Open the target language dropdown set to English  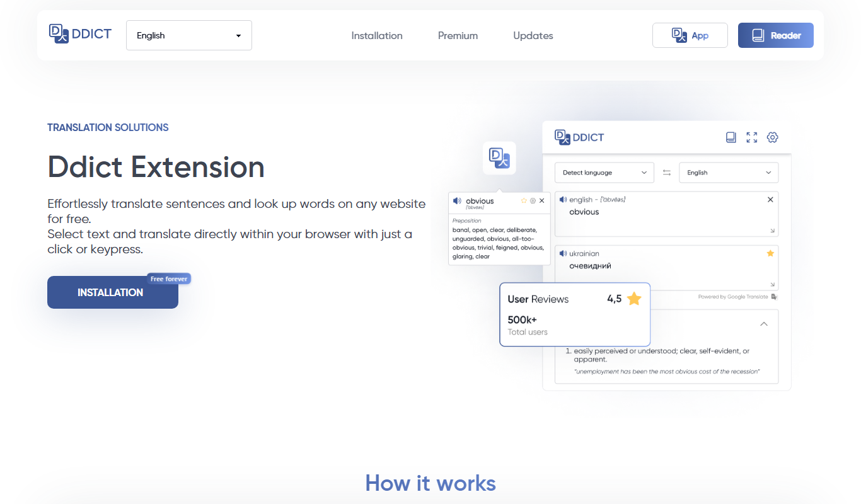pos(729,173)
